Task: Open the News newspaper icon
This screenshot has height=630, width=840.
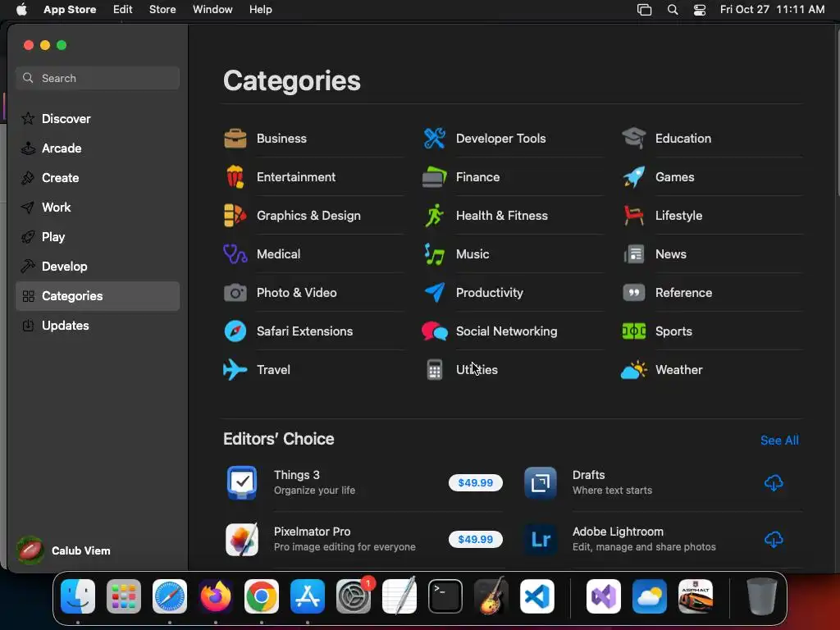Action: coord(634,254)
